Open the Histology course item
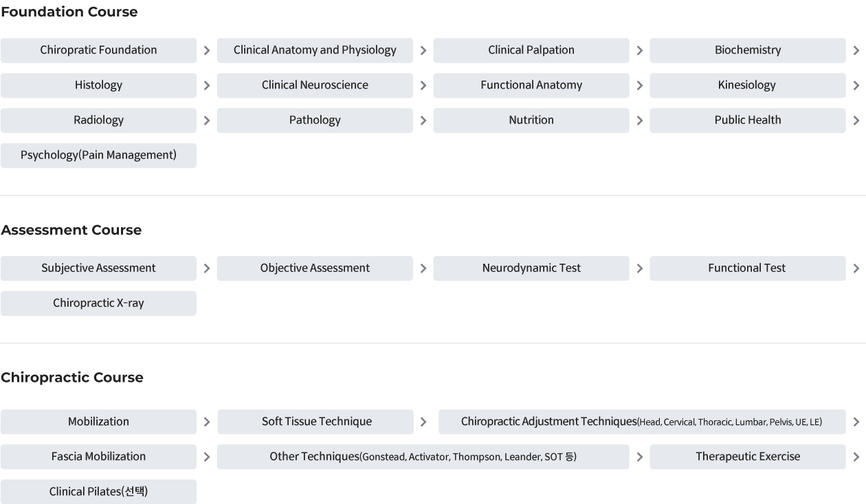The height and width of the screenshot is (504, 866). coord(98,85)
